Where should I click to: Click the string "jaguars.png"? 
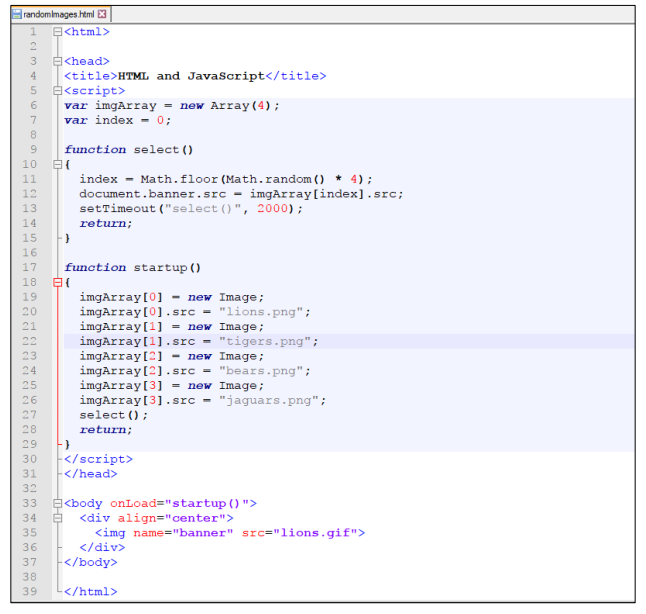269,401
